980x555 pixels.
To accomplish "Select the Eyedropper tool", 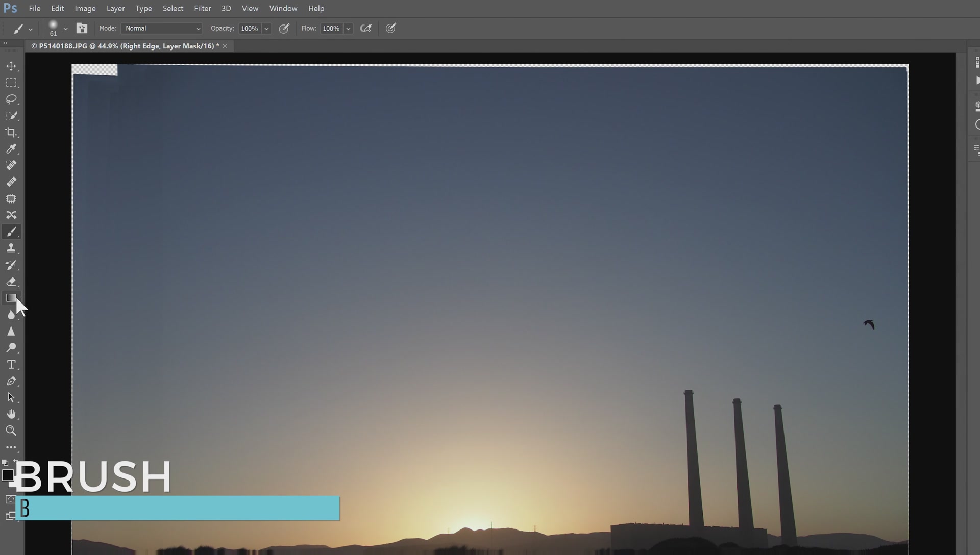I will (x=11, y=149).
